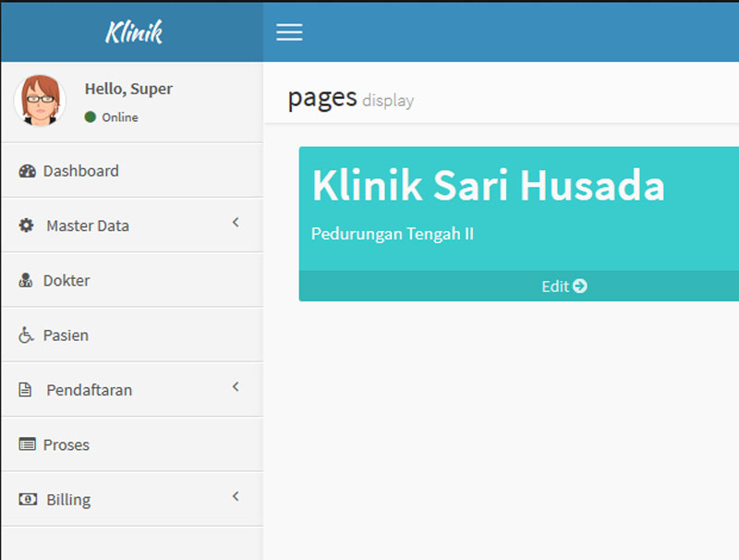Screen dimensions: 739x560
Task: Click the Edit link on the clinic card
Action: click(x=555, y=286)
